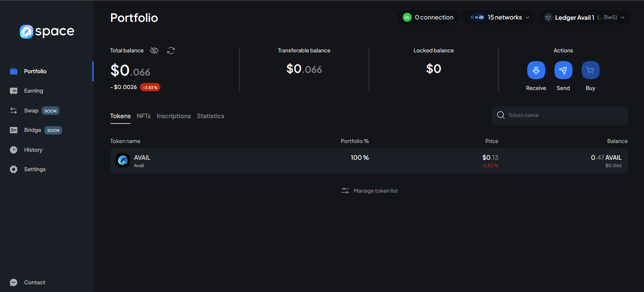Viewport: 644px width, 292px height.
Task: Click the Contact chat bubble icon
Action: tap(14, 283)
